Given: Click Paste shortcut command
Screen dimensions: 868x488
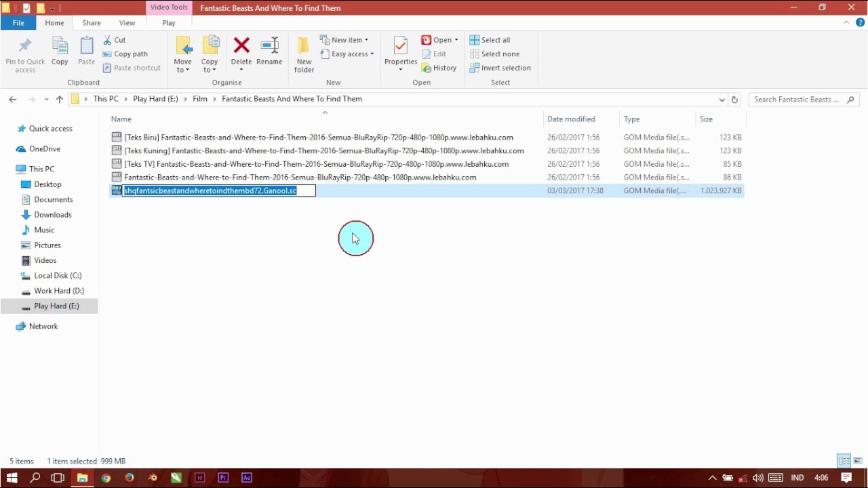Looking at the screenshot, I should point(132,68).
